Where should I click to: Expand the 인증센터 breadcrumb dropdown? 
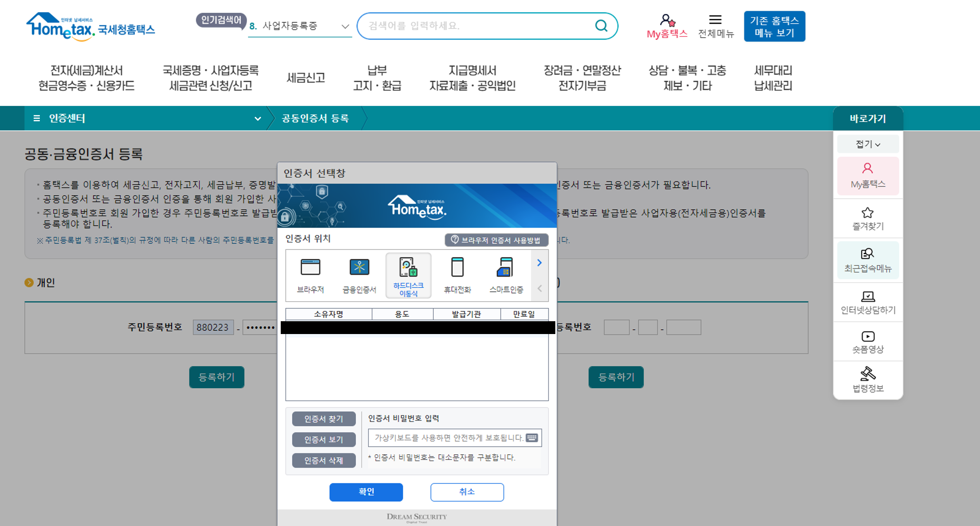point(257,119)
